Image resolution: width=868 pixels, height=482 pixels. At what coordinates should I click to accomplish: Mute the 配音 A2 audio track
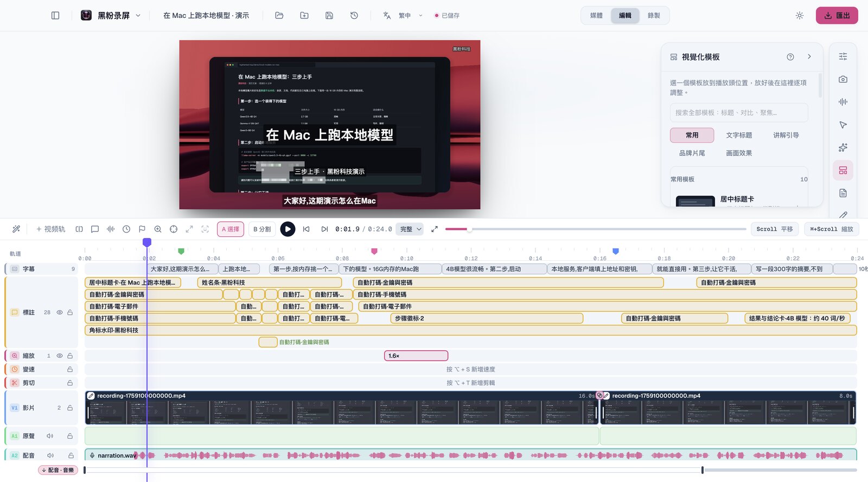pos(50,455)
